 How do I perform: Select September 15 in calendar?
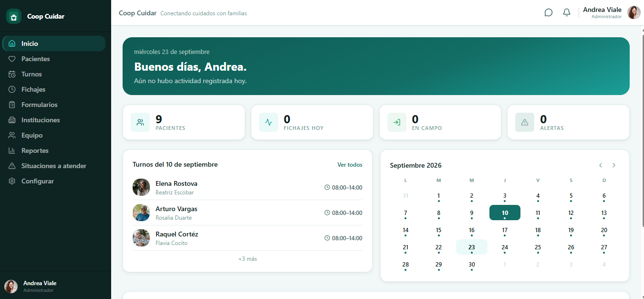(x=438, y=231)
